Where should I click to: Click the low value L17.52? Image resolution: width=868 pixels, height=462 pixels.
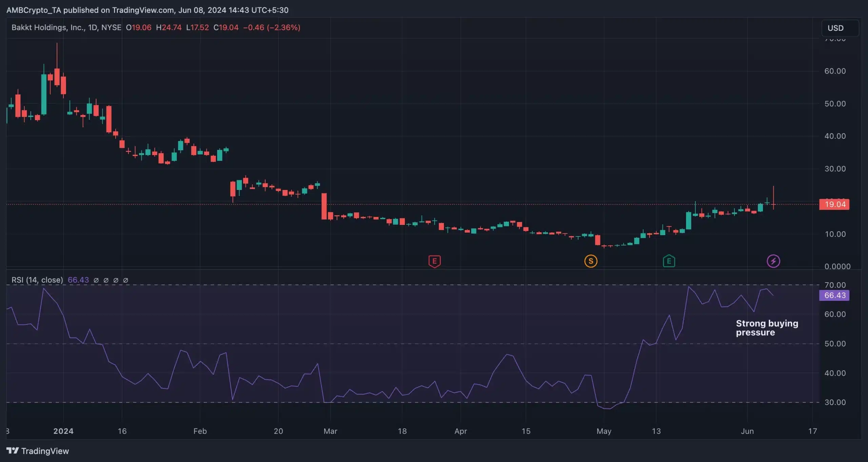[197, 27]
